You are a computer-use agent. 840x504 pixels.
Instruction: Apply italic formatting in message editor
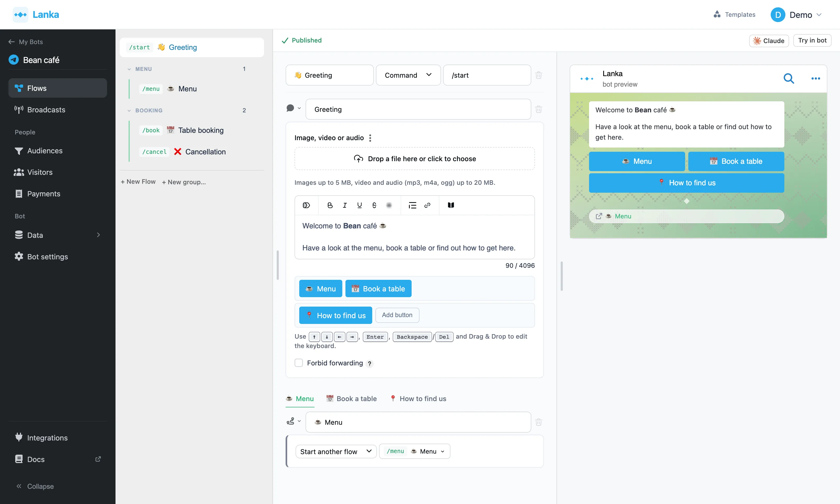[x=345, y=205]
